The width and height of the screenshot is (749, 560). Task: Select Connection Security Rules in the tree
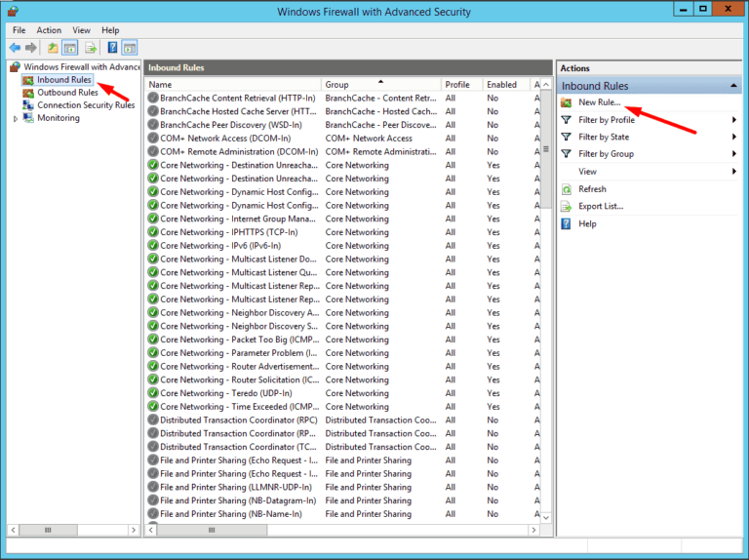pos(86,105)
